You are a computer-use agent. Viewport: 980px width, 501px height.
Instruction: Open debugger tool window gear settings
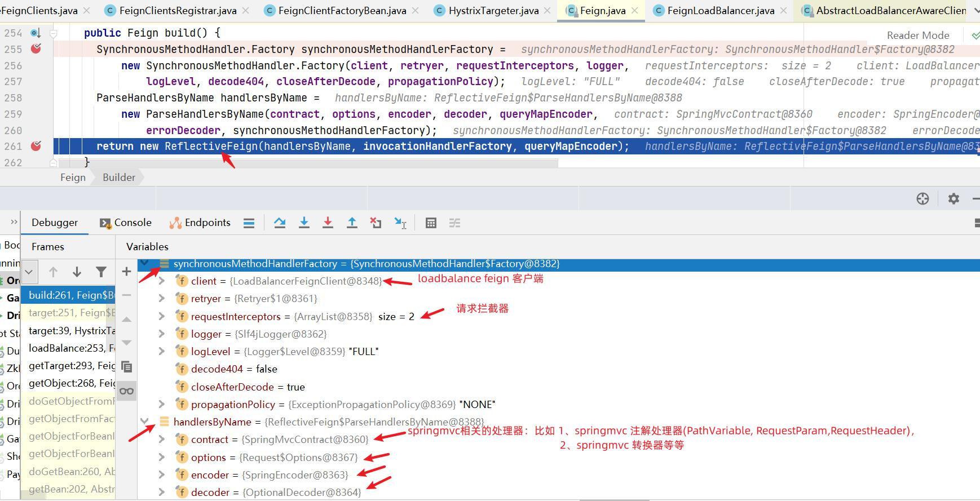953,198
